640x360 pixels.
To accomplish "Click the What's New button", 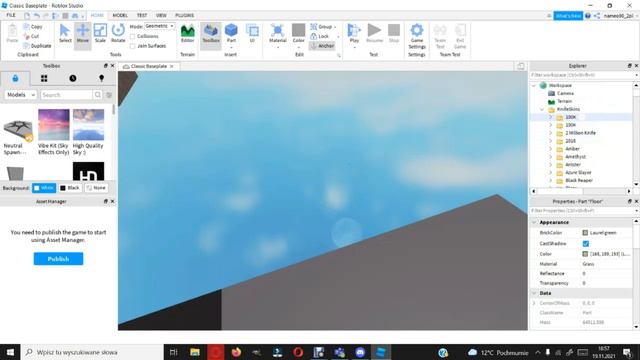I will tap(568, 16).
